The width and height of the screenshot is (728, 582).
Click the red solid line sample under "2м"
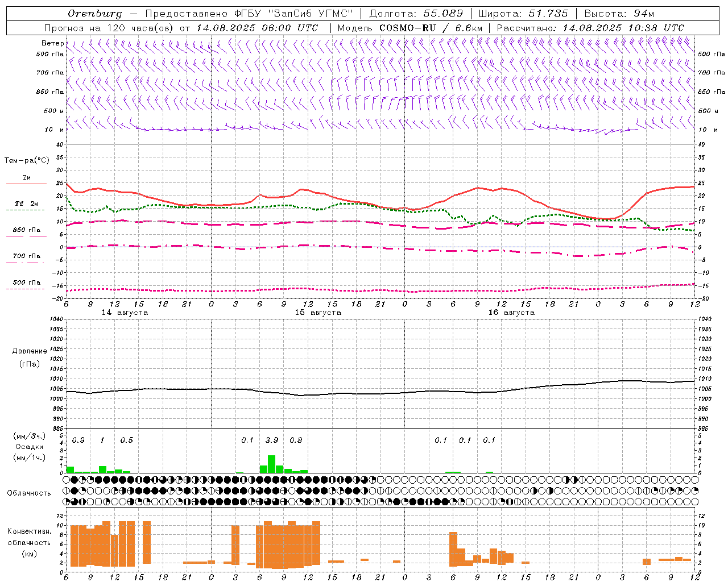point(26,184)
